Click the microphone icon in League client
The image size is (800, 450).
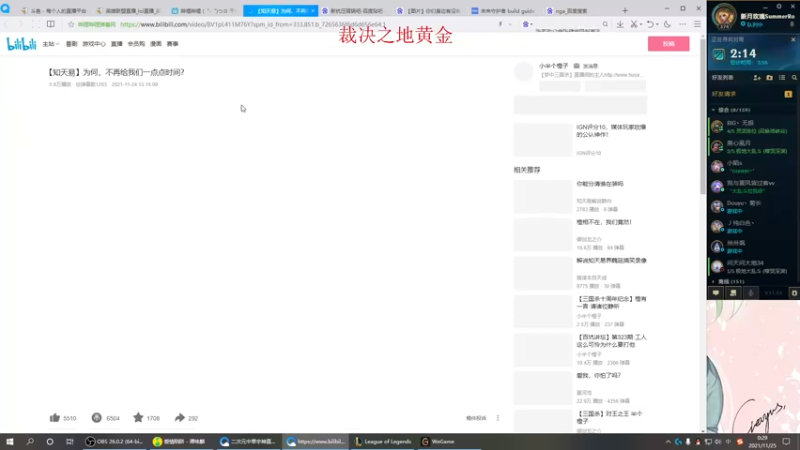751,293
